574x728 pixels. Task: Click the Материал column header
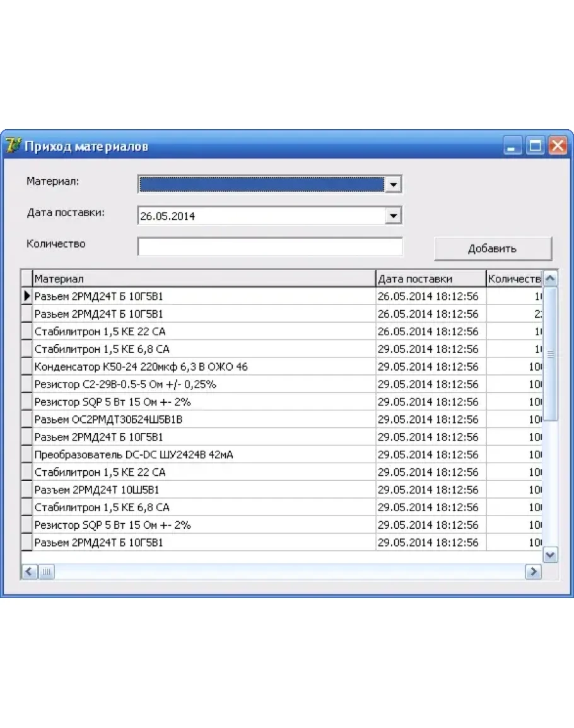[204, 279]
